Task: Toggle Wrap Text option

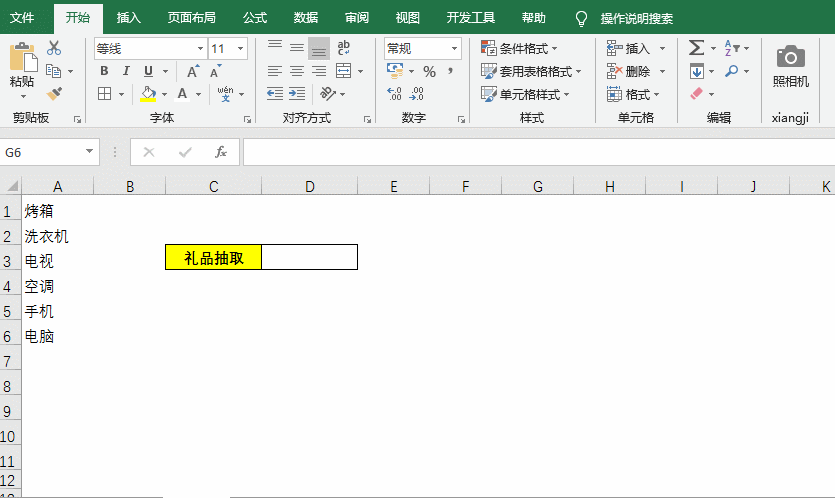Action: pos(343,48)
